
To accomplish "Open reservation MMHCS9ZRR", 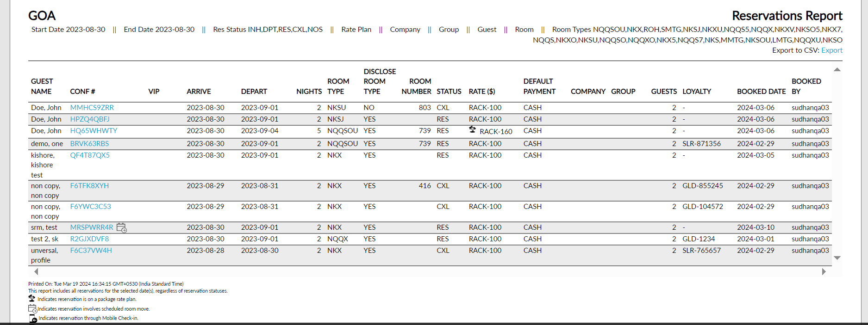I will [92, 108].
